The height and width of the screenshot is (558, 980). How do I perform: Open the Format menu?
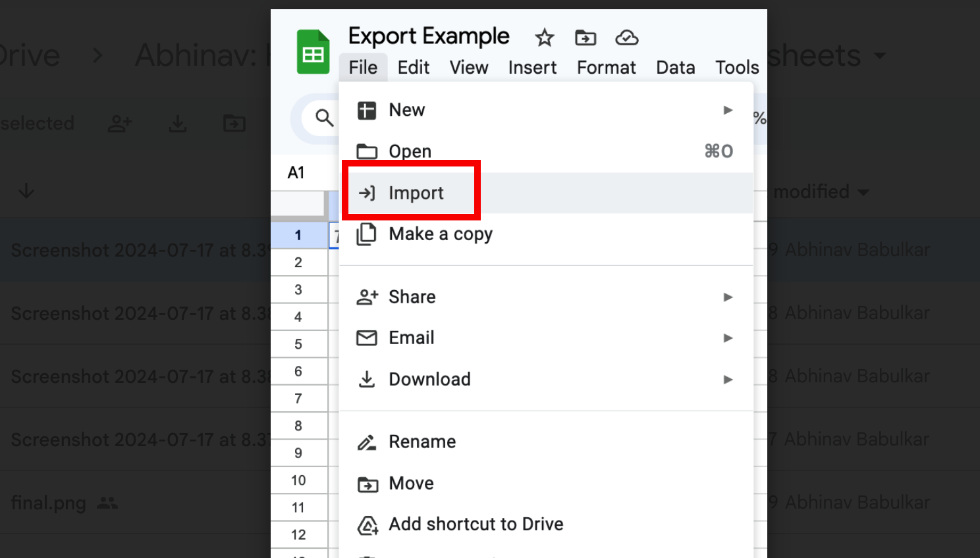click(606, 67)
